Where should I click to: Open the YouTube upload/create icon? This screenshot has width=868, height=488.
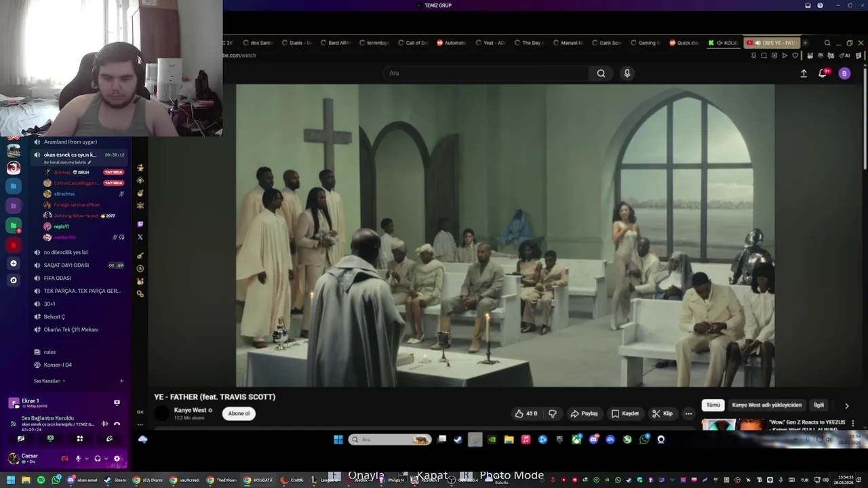[x=804, y=73]
